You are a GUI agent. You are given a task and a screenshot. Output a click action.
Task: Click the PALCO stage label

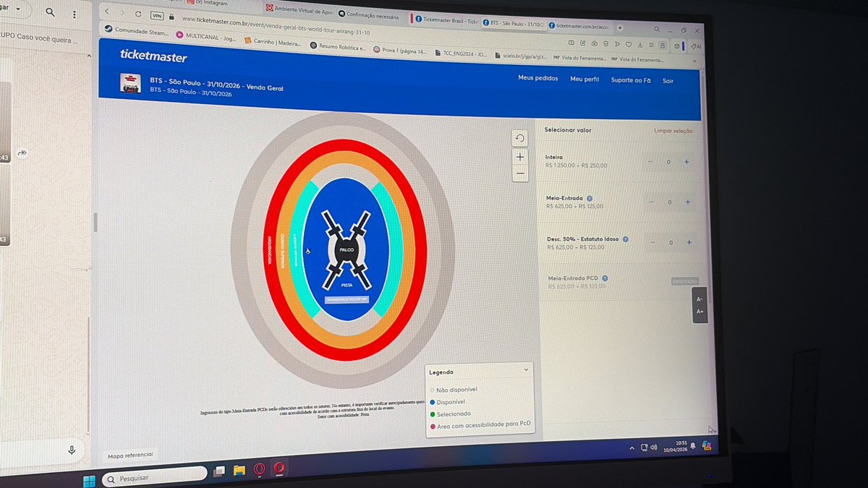(346, 249)
